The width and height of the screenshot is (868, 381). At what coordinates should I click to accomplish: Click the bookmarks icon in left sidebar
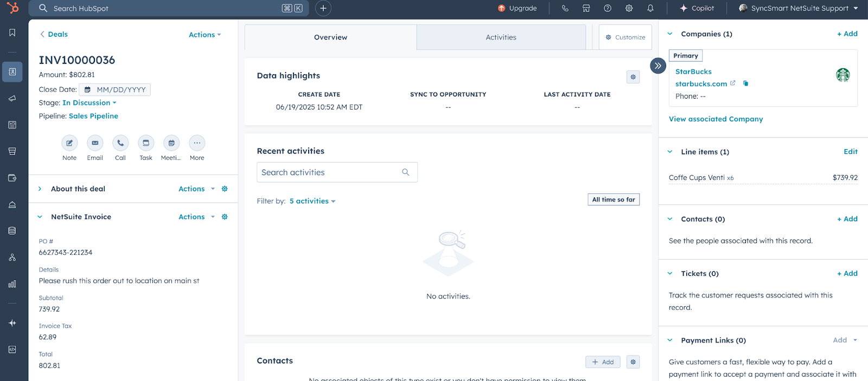click(12, 33)
